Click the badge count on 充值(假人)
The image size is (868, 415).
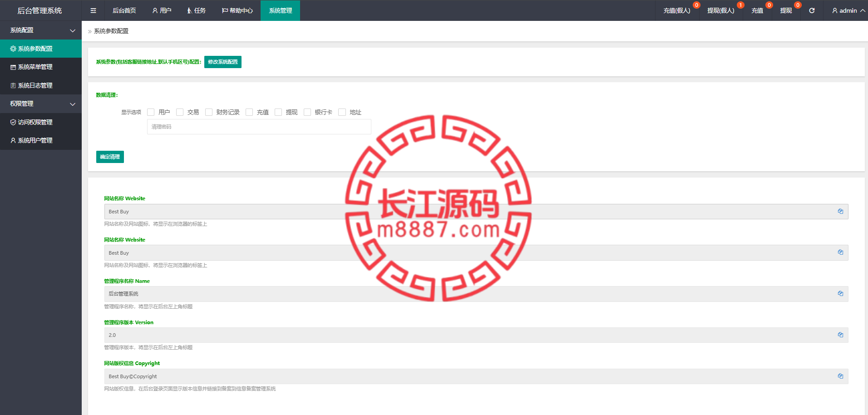pos(696,5)
